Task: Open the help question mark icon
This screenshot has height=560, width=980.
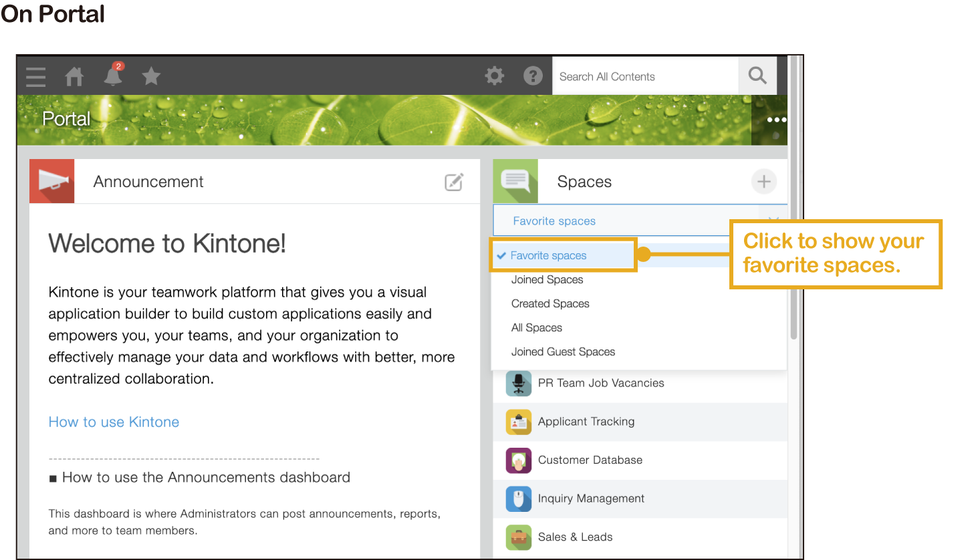Action: click(x=533, y=76)
